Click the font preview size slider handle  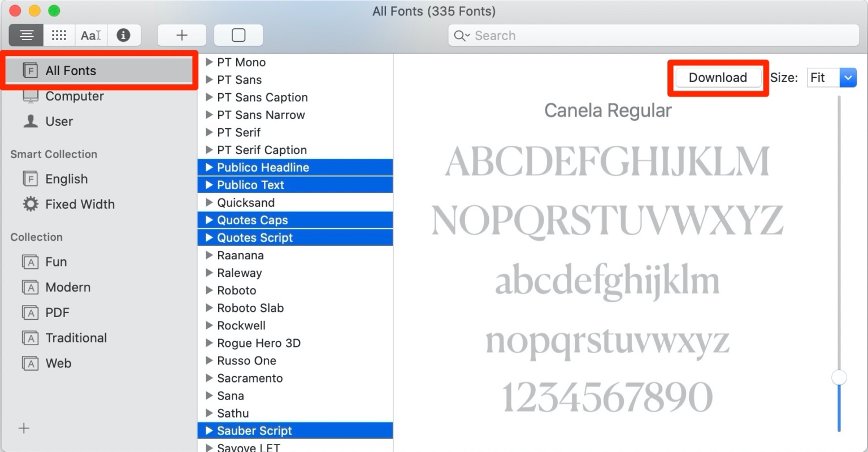coord(839,377)
